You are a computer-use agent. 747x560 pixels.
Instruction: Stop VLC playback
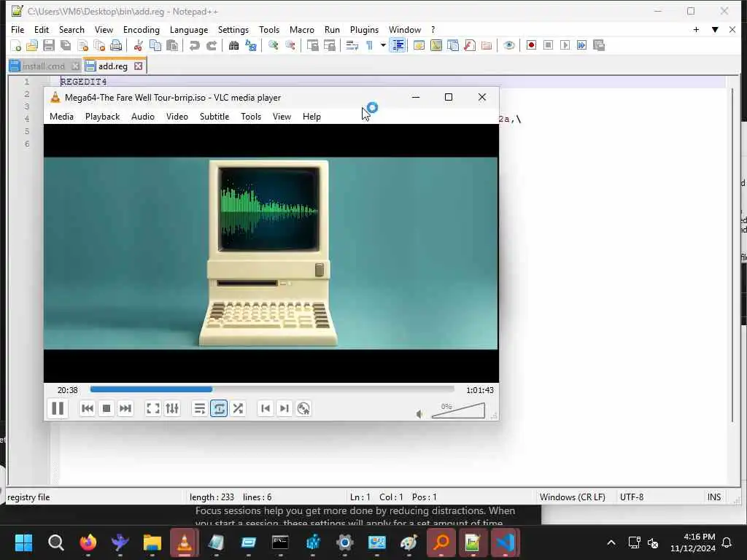[x=107, y=408]
